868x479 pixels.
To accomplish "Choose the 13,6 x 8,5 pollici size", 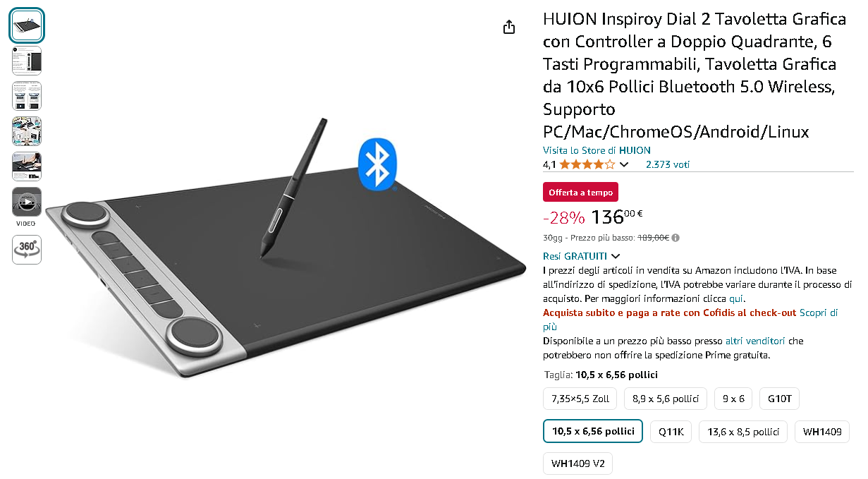I will [x=742, y=432].
